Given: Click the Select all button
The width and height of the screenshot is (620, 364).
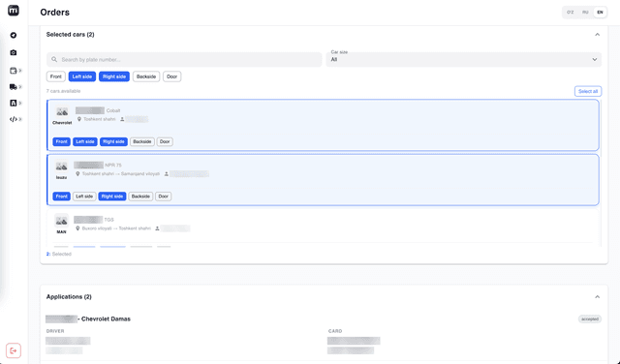Looking at the screenshot, I should coord(588,91).
